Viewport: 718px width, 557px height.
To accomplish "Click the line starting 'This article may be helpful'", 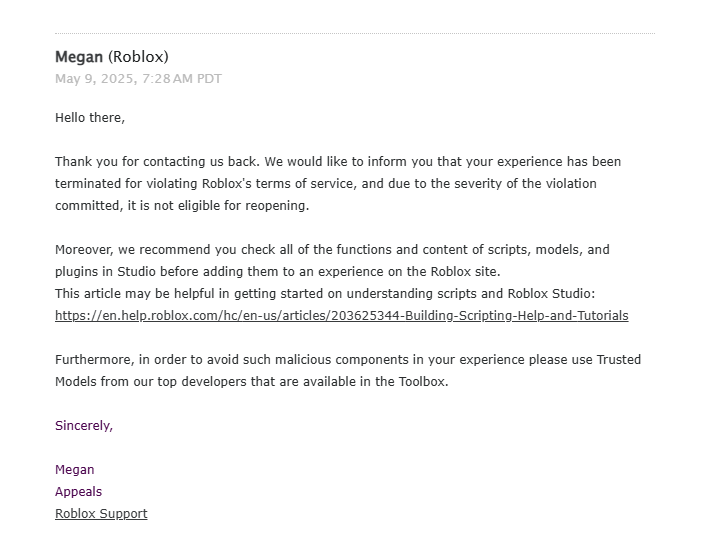I will pyautogui.click(x=325, y=294).
